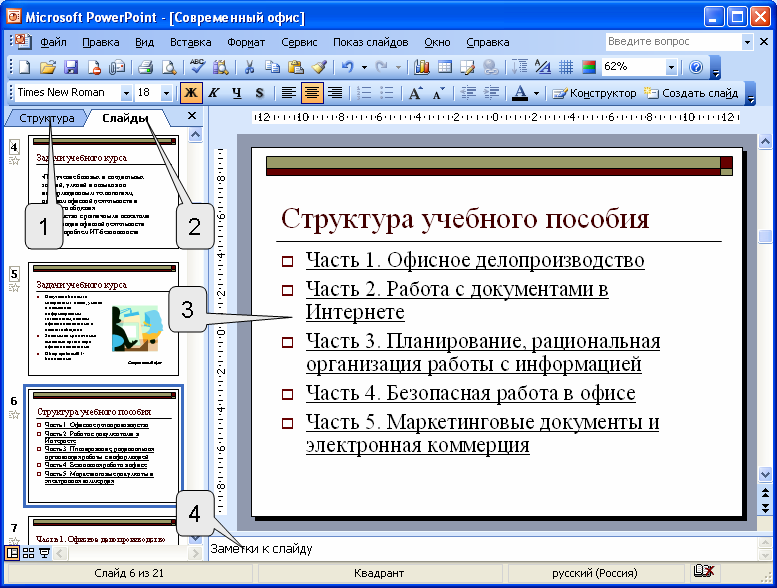Screen dimensions: 777x588
Task: Toggle text shadow S
Action: (260, 93)
